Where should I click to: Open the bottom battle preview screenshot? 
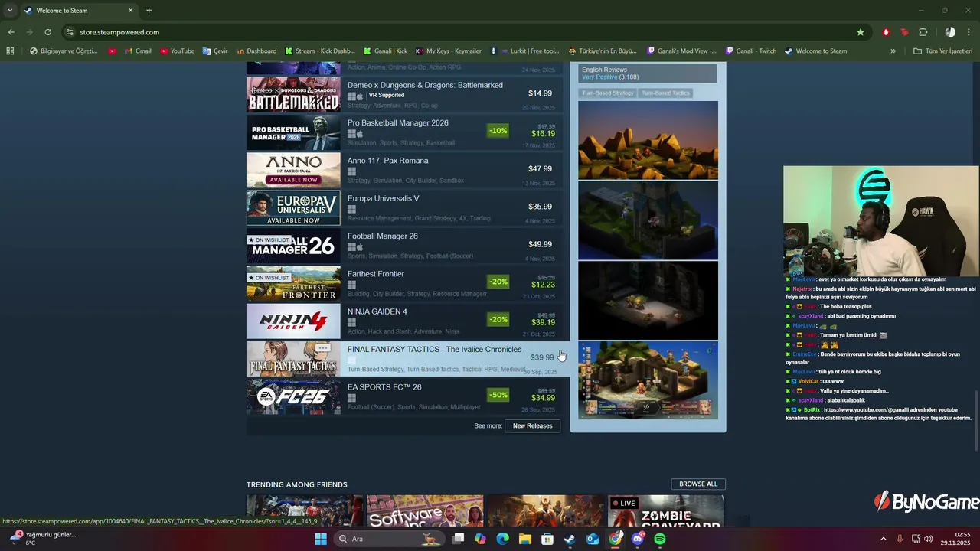pos(648,380)
